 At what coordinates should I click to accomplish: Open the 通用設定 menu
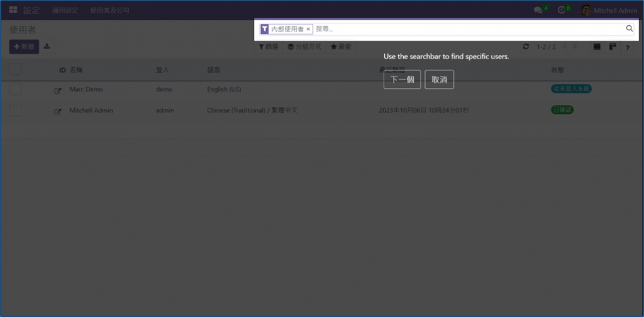pos(65,10)
